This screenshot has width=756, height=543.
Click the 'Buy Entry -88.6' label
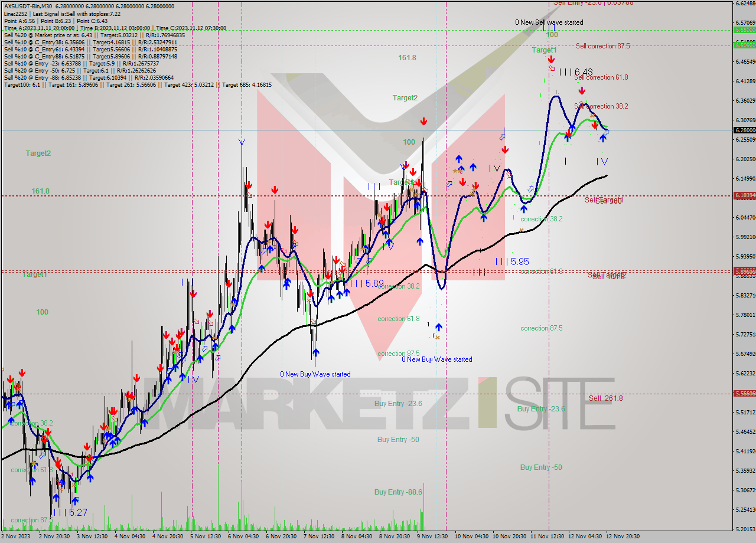pos(398,492)
